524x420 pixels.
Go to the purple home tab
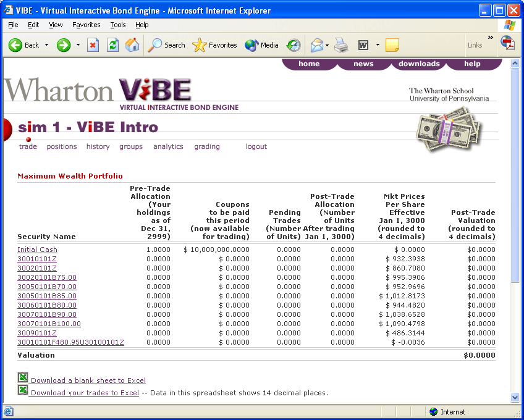click(x=309, y=64)
